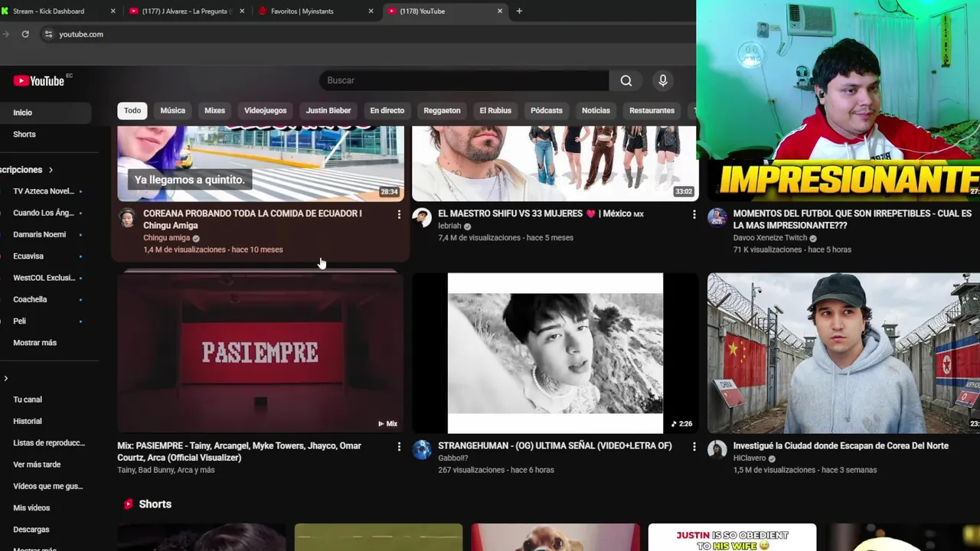Open options menu for Coreana Probando video

coord(399,214)
